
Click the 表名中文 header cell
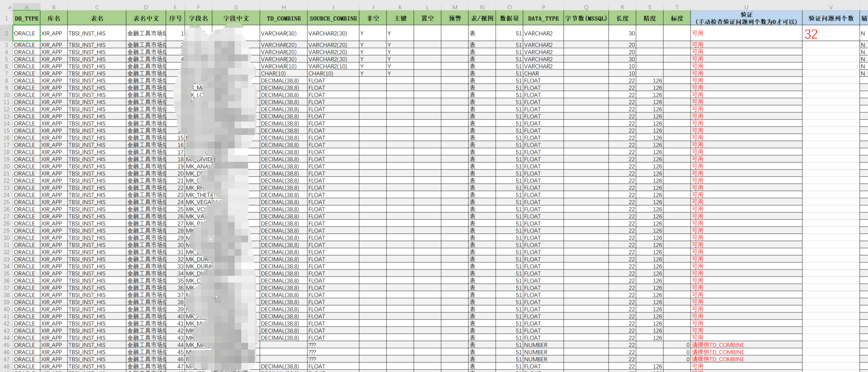146,18
